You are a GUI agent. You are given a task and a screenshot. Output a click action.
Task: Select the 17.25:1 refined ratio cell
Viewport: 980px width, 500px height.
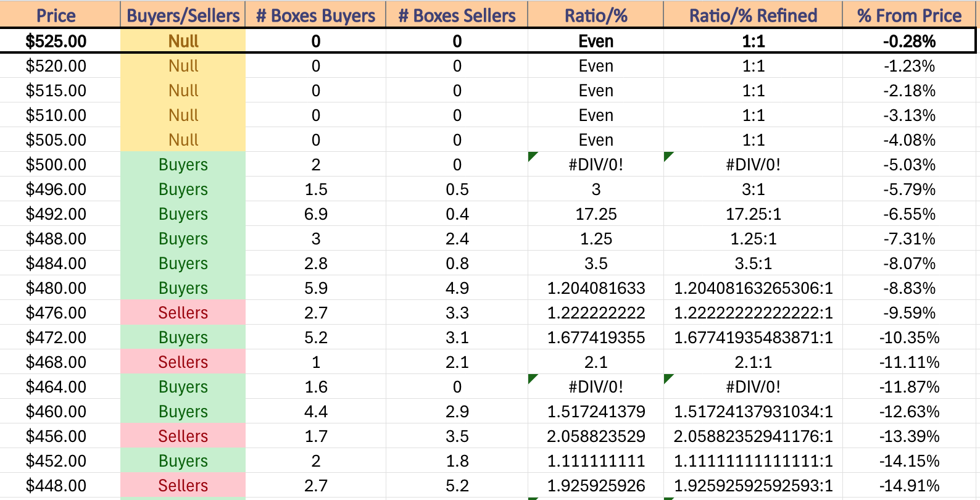(753, 214)
